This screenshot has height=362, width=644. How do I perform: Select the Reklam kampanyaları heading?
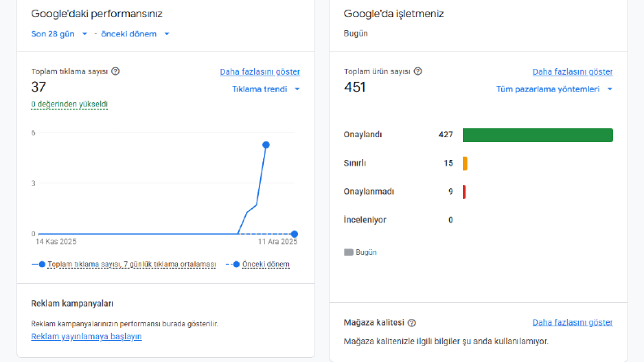point(72,304)
